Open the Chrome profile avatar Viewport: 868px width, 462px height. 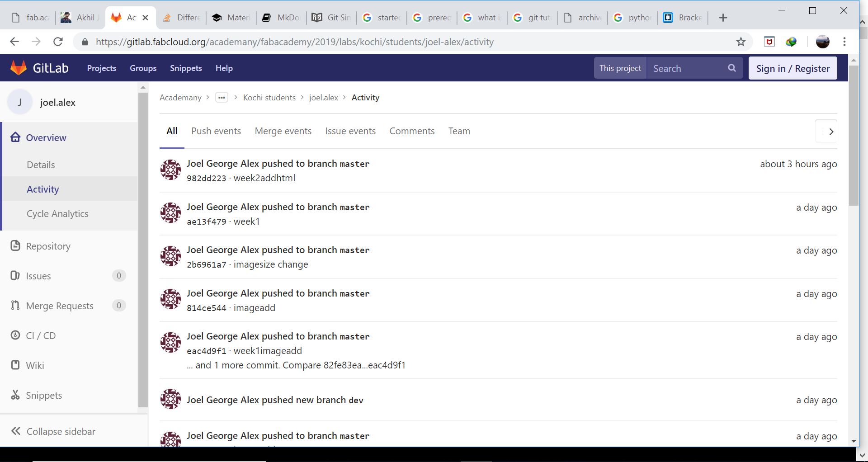(823, 42)
